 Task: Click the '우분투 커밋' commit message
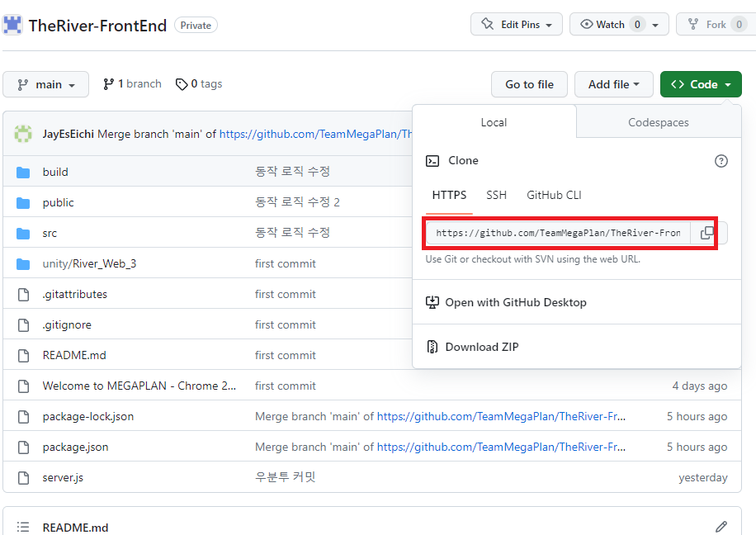point(285,477)
